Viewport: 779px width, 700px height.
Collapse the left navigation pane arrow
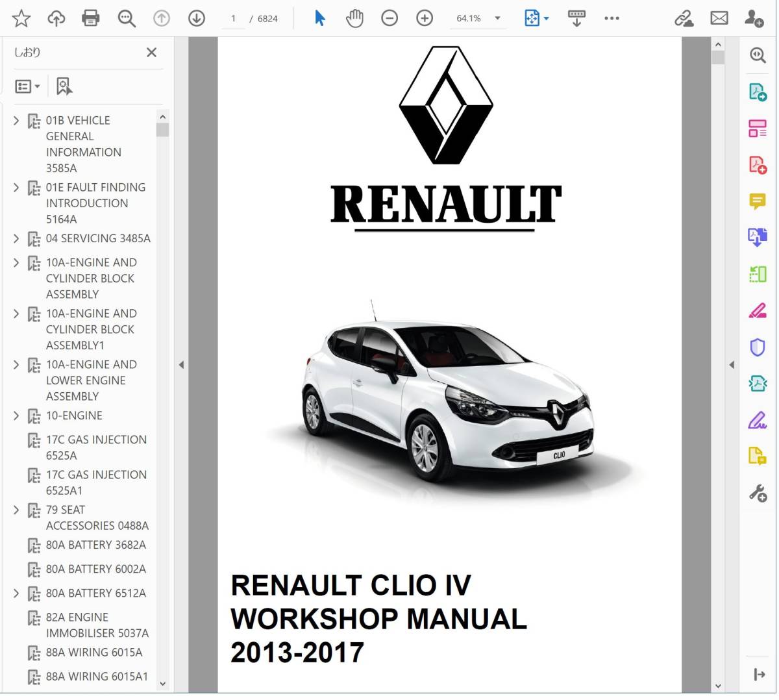[x=181, y=365]
